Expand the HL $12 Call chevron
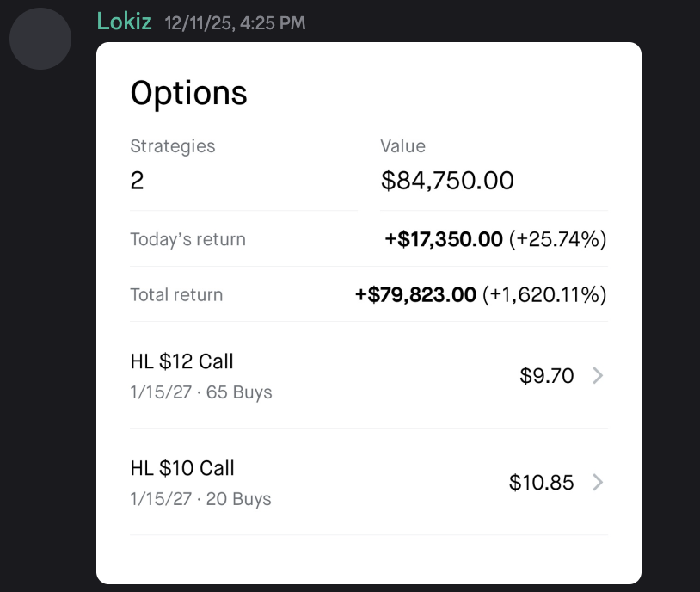700x592 pixels. point(598,375)
